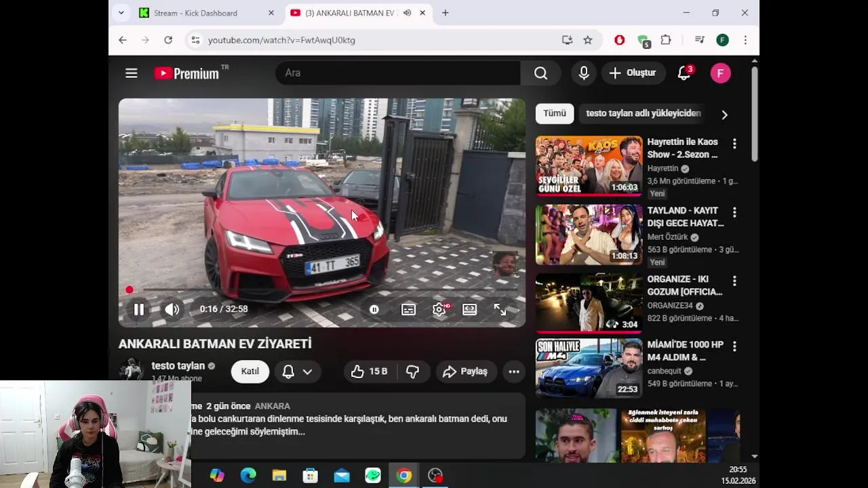This screenshot has height=488, width=868.
Task: Select the Tümü filter chip
Action: (554, 113)
